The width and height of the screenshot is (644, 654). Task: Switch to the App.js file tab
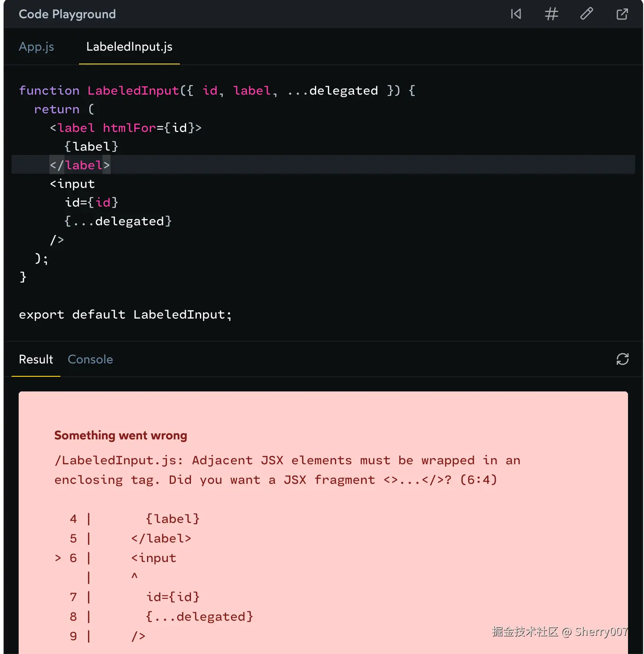pos(36,47)
